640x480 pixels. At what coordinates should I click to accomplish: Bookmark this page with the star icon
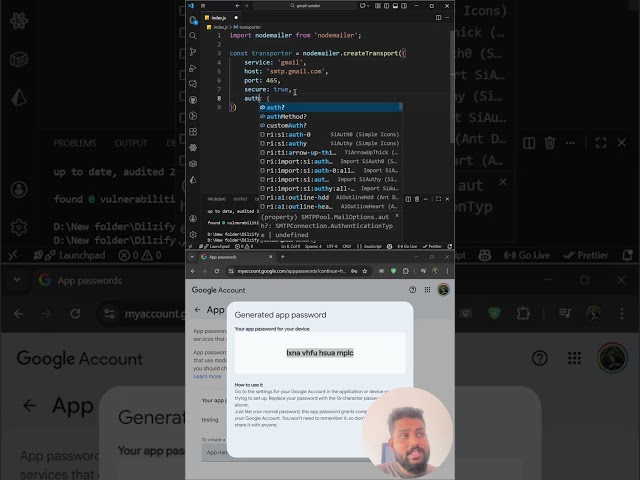(x=364, y=271)
